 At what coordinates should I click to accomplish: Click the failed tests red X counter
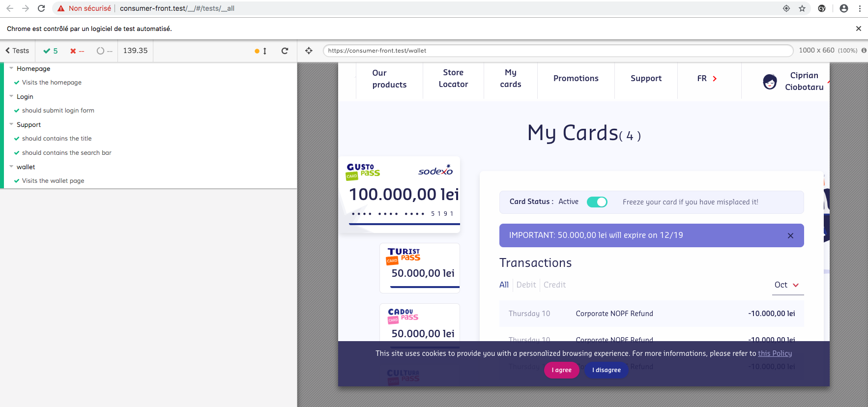pos(77,51)
